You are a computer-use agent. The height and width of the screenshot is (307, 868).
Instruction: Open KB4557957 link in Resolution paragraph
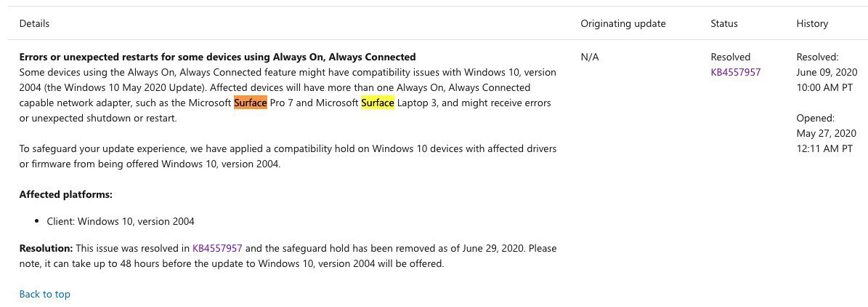point(217,248)
